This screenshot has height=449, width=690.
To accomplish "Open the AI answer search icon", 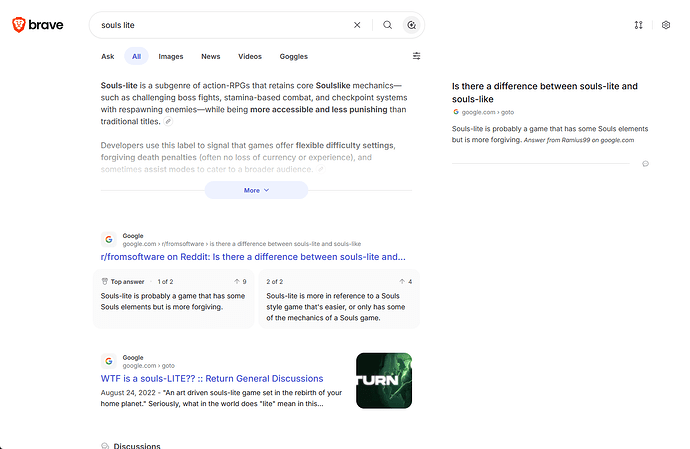I will (411, 25).
